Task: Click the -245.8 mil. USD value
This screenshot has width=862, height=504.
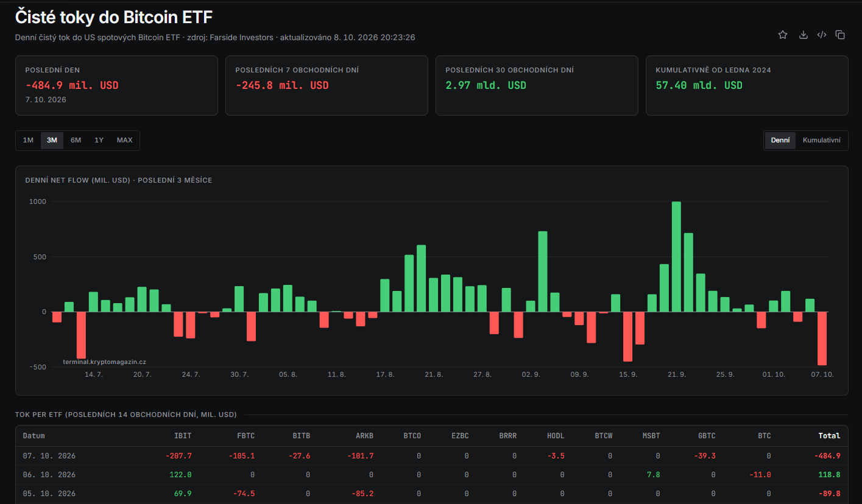Action: [282, 85]
